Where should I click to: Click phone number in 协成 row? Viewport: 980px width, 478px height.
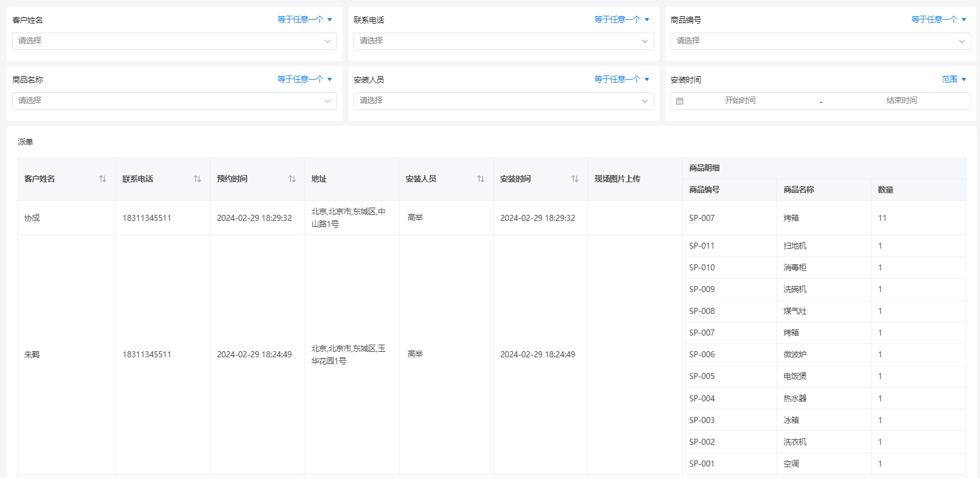147,218
